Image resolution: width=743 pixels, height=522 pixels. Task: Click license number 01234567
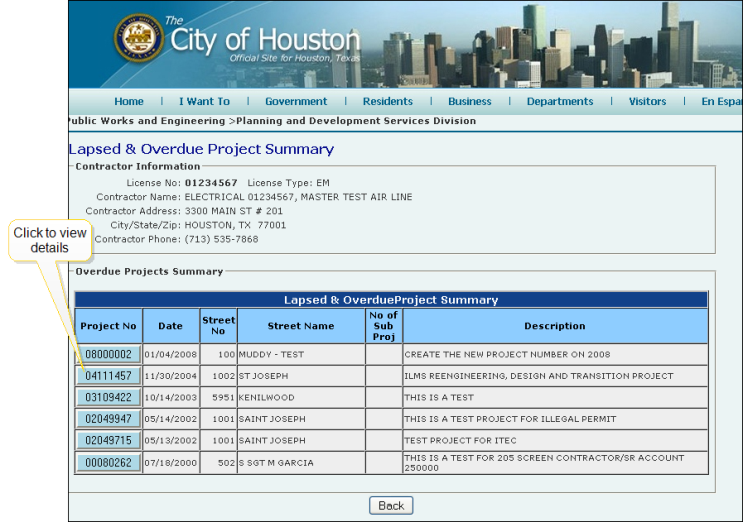pos(211,183)
